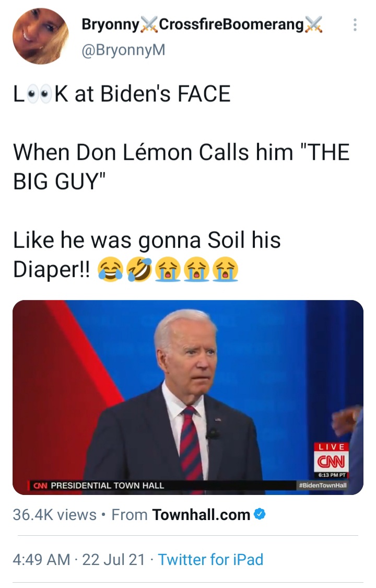376x588 pixels.
Task: Click the 36.4K views count
Action: point(55,514)
